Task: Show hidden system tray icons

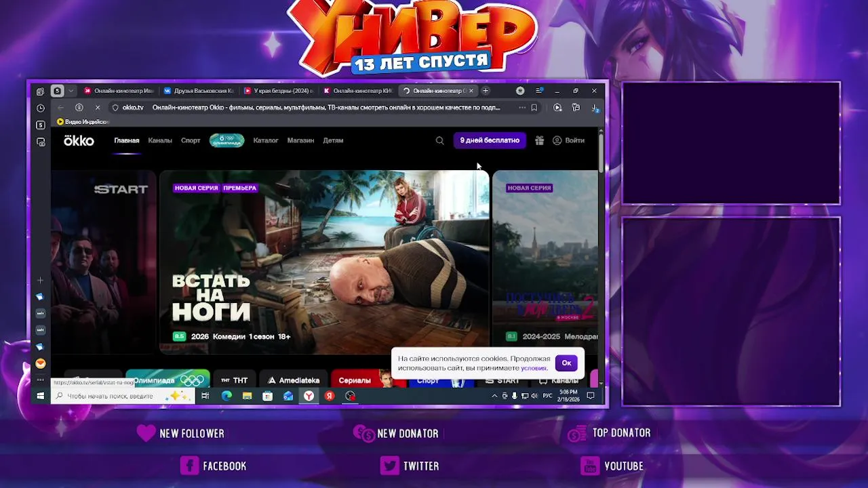Action: click(494, 396)
